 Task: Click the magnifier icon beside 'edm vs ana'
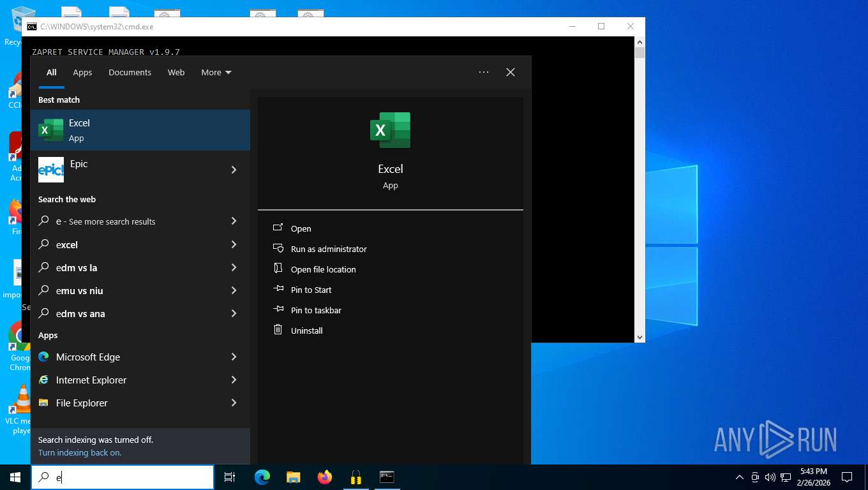coord(44,313)
